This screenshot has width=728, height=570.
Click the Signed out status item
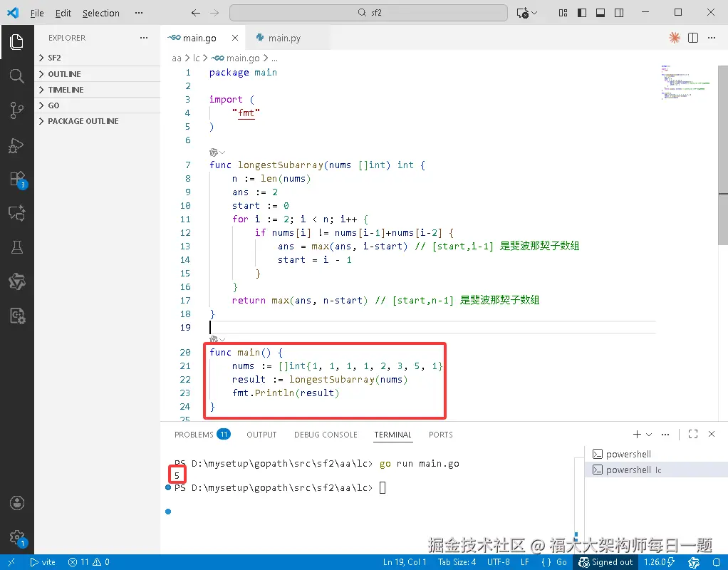tap(606, 562)
